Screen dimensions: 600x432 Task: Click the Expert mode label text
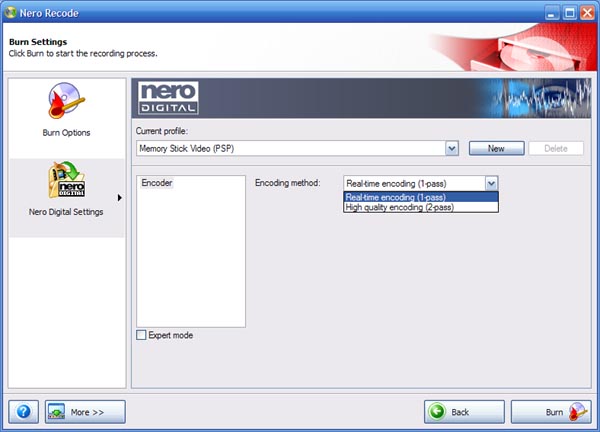pyautogui.click(x=171, y=335)
